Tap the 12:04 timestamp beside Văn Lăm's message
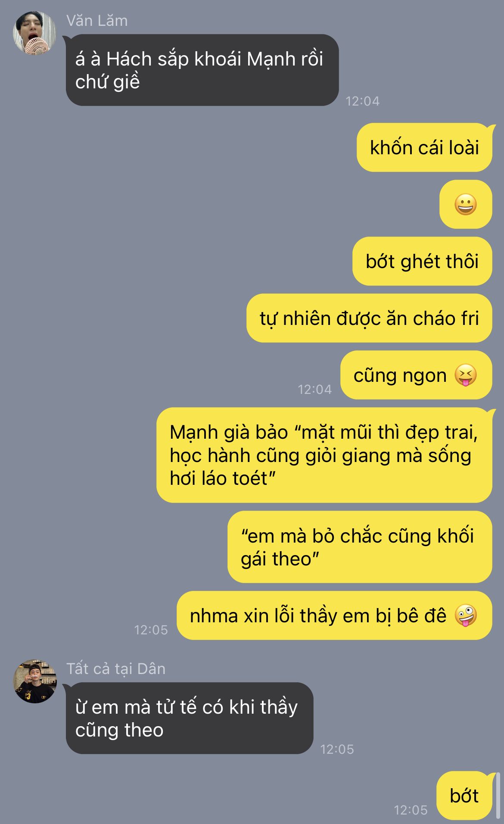 pyautogui.click(x=362, y=101)
